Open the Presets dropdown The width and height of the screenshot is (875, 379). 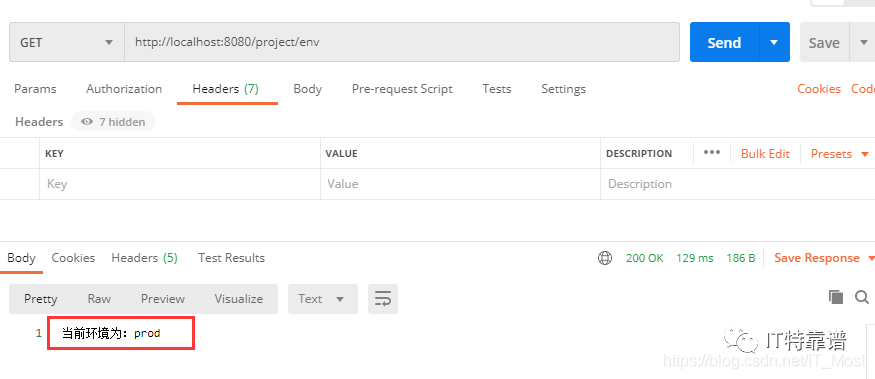click(840, 153)
